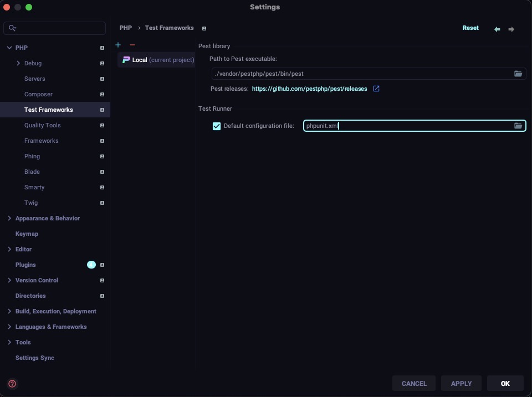Expand the Version Control section
This screenshot has width=532, height=397.
[x=9, y=280]
